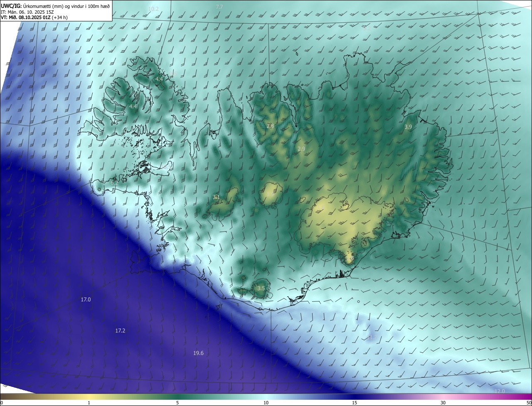Click the 10.2 value on the map
Image resolution: width=532 pixels, height=406 pixels.
153,9
